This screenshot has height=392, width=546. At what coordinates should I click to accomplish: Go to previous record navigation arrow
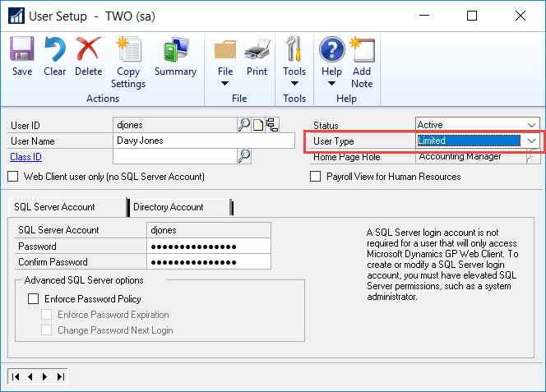tap(30, 376)
